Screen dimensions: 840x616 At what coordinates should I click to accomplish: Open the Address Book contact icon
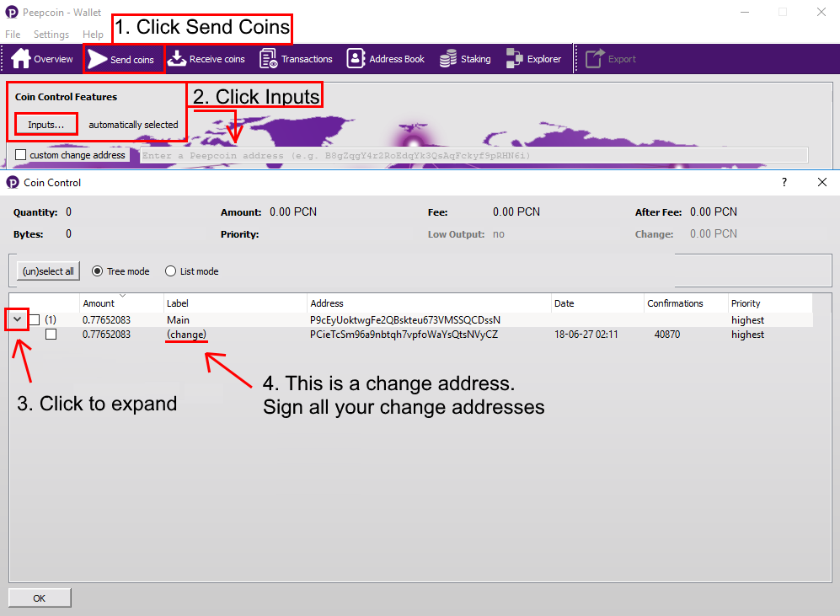pos(356,58)
